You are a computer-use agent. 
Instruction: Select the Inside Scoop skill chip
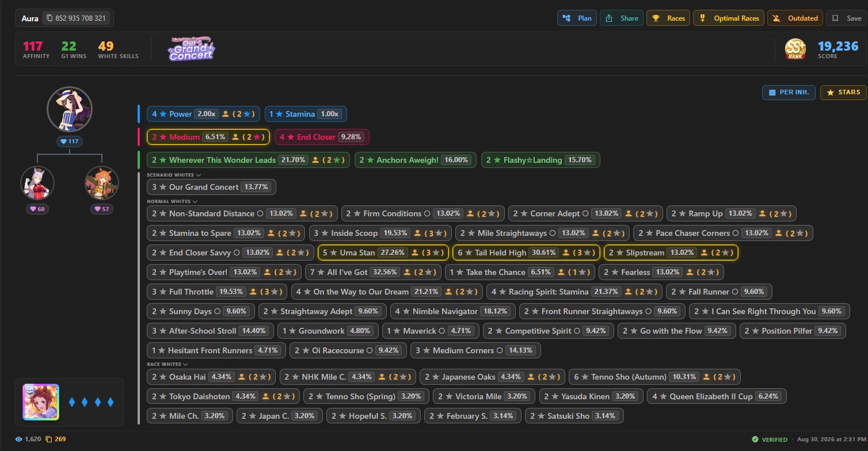click(380, 233)
